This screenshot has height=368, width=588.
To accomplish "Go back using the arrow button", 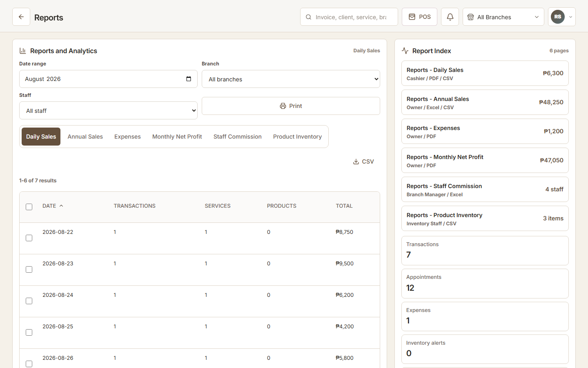I will pyautogui.click(x=21, y=17).
